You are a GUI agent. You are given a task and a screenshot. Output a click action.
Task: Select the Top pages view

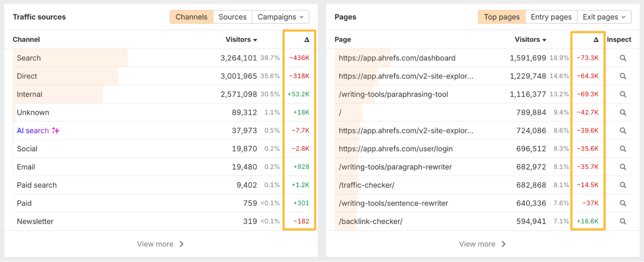tap(502, 17)
